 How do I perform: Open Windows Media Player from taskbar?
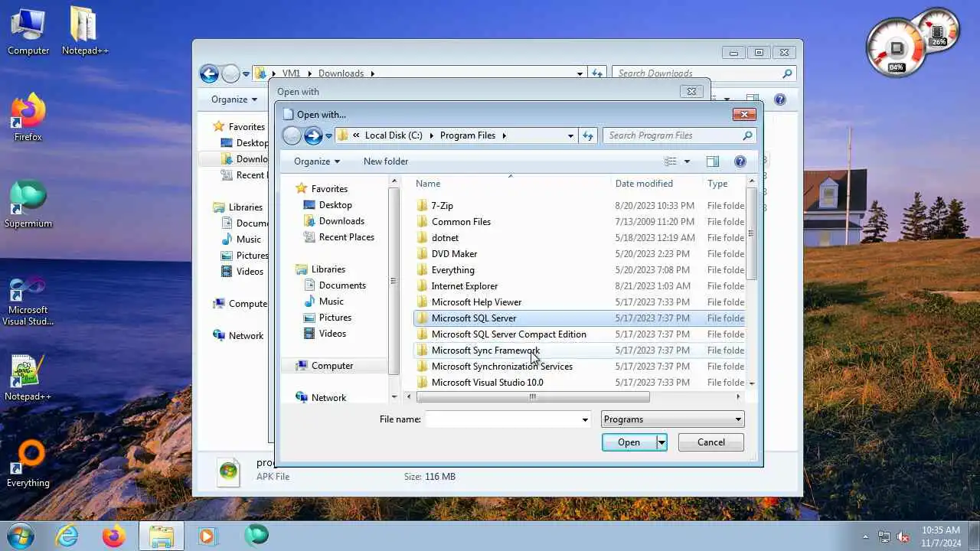(207, 536)
